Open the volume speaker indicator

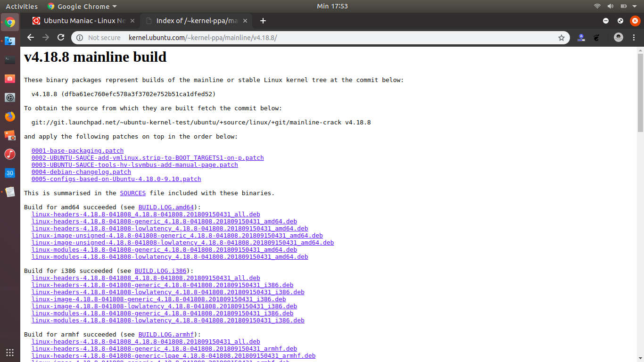(611, 6)
